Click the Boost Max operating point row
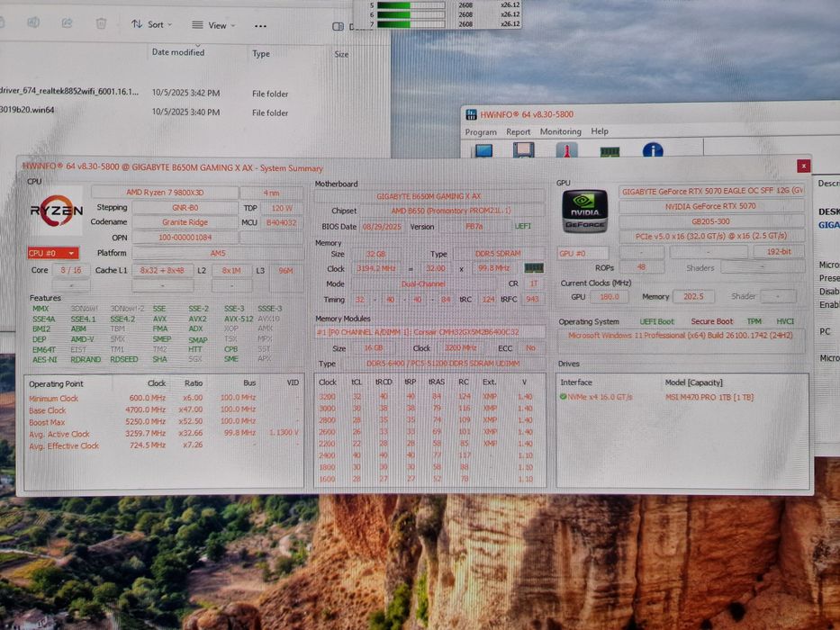840x630 pixels. 163,421
